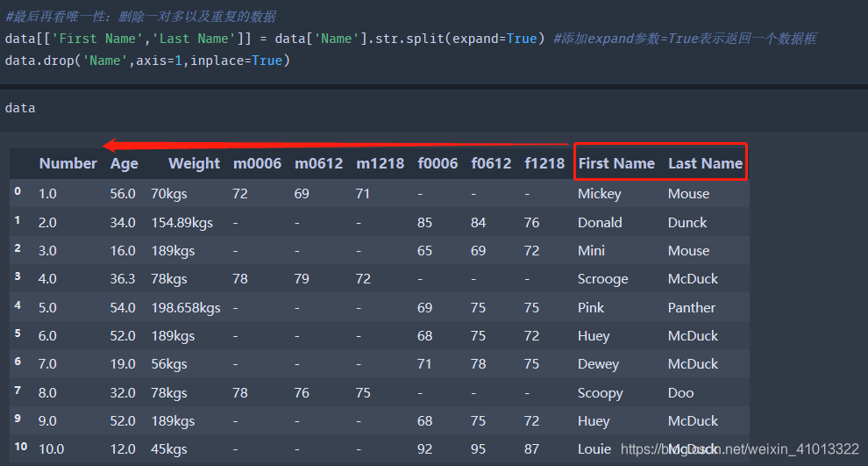This screenshot has width=868, height=466.
Task: Select the 'Donald' first name cell
Action: coord(600,223)
